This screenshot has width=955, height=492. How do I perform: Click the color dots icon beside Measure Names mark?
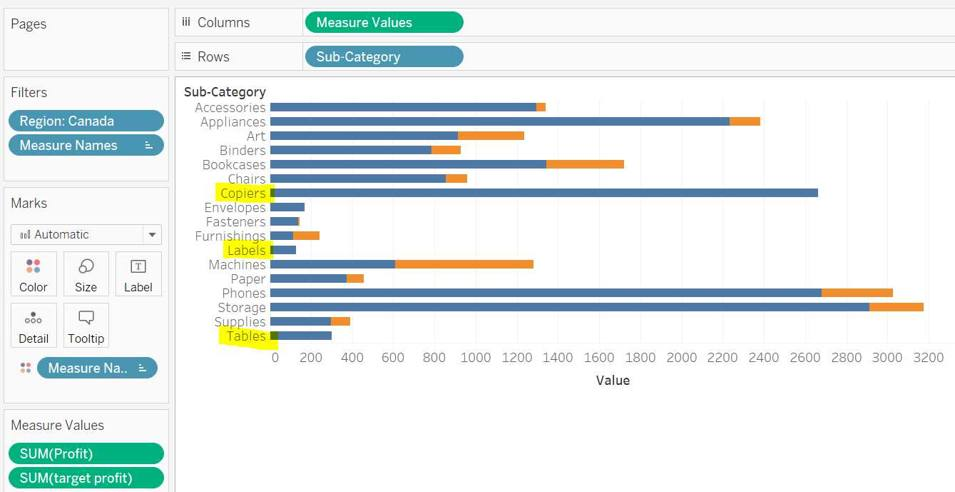click(25, 368)
